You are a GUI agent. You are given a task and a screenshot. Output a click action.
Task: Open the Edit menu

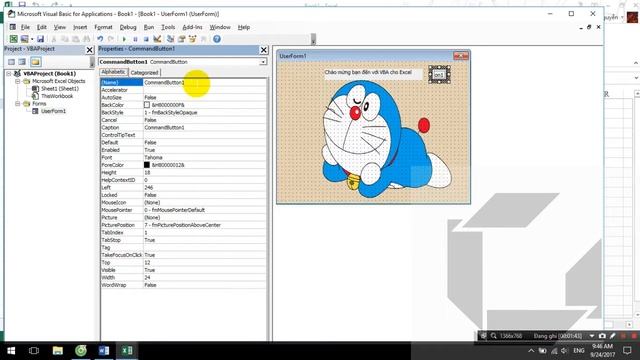[42, 27]
